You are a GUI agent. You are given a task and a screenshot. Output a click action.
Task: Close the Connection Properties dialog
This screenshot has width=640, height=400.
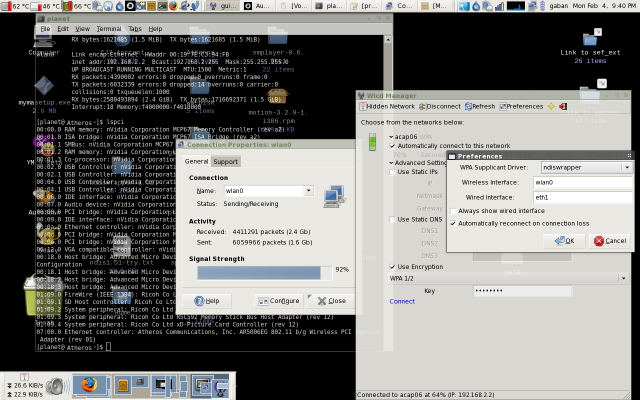331,301
